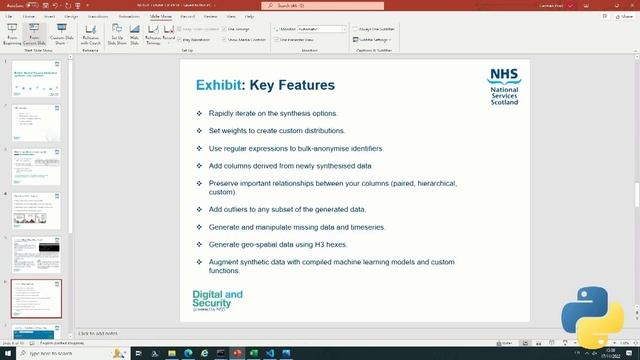Start Slide Show from status bar icon
The image size is (640, 360).
click(565, 343)
